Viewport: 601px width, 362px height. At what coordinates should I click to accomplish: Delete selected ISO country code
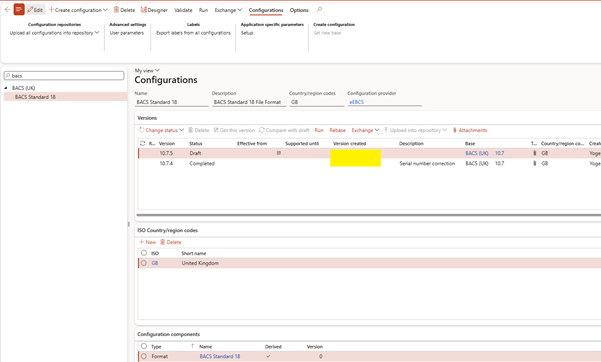tap(171, 242)
